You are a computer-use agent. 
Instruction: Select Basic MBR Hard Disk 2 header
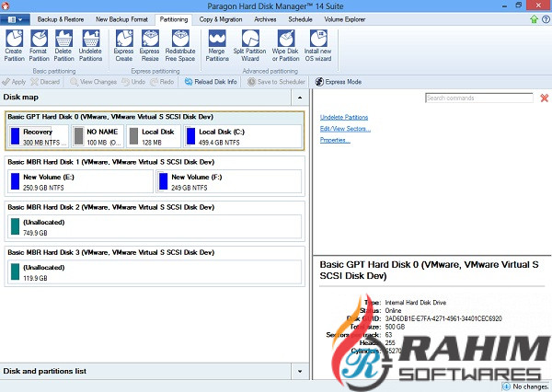(111, 207)
